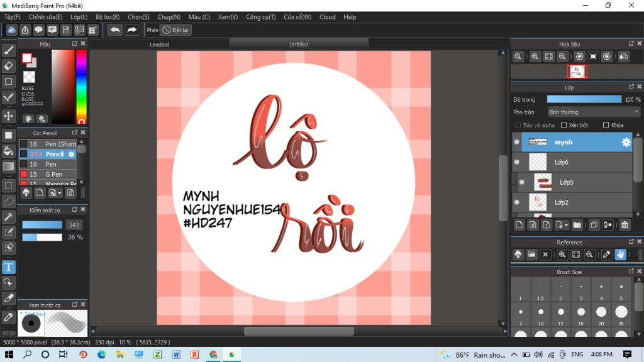Viewport: 644px width, 362px height.
Task: Toggle visibility of the Lớp2 layer
Action: click(517, 202)
